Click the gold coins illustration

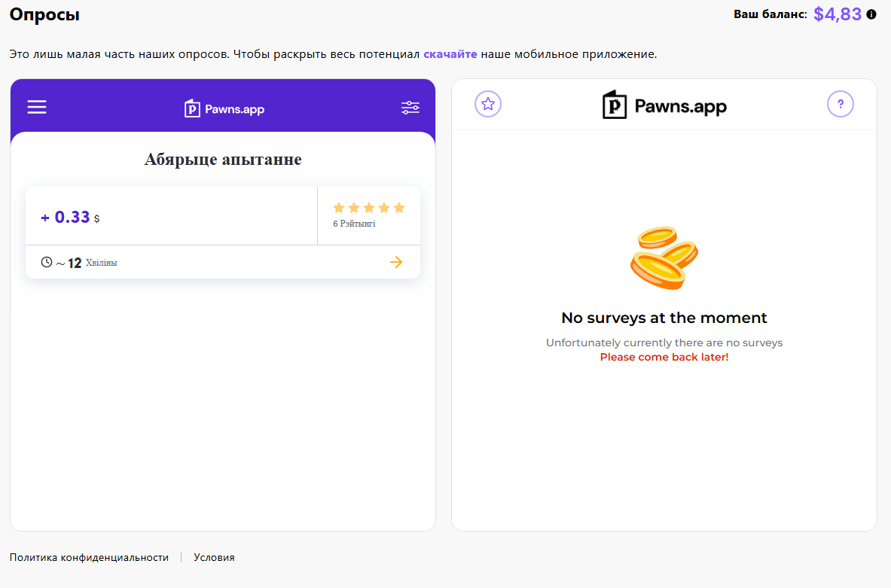pos(664,257)
